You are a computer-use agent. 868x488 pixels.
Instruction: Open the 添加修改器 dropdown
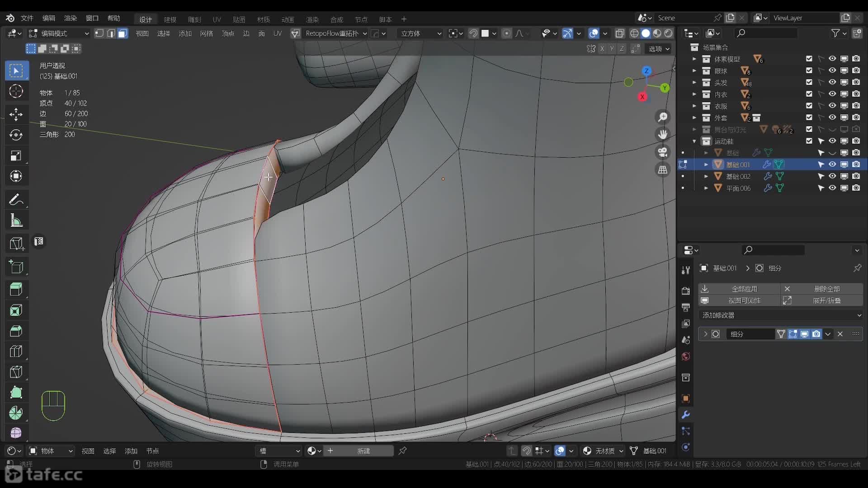pos(781,315)
